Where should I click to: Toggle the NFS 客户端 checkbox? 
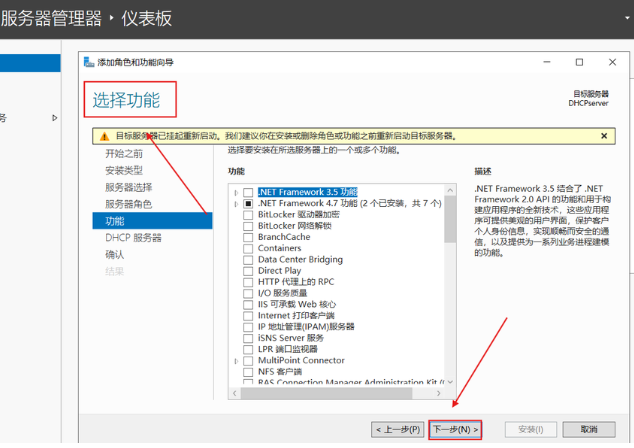point(248,372)
